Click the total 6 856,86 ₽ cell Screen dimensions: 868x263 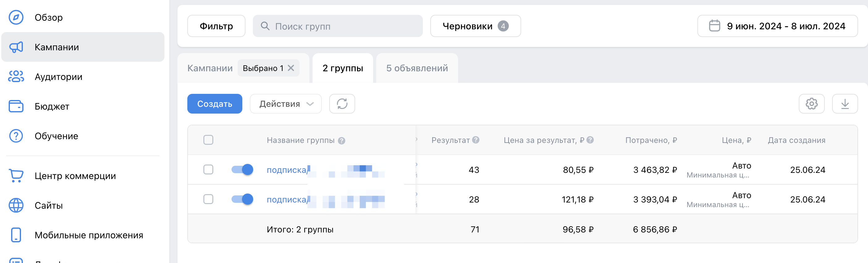655,229
